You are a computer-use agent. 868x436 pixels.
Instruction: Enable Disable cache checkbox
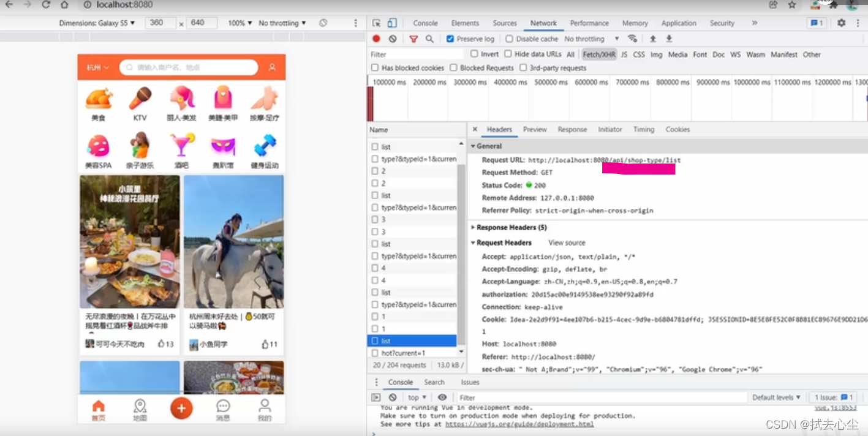click(509, 39)
